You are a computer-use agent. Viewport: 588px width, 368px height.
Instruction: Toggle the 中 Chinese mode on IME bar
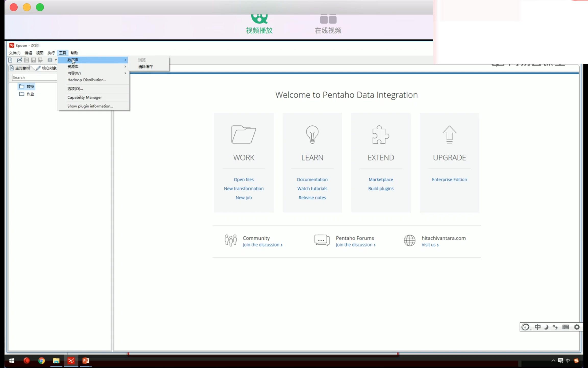coord(537,327)
